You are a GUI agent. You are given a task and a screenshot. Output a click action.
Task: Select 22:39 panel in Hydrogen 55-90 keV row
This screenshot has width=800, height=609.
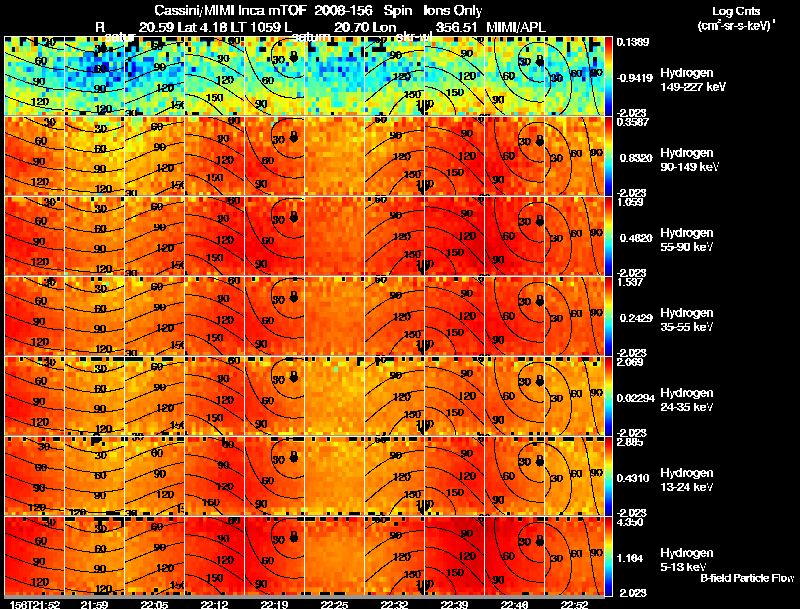tap(454, 236)
